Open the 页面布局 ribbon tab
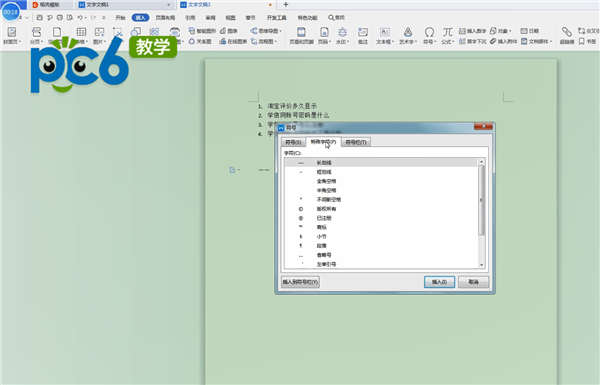Viewport: 600px width, 385px height. pyautogui.click(x=165, y=18)
